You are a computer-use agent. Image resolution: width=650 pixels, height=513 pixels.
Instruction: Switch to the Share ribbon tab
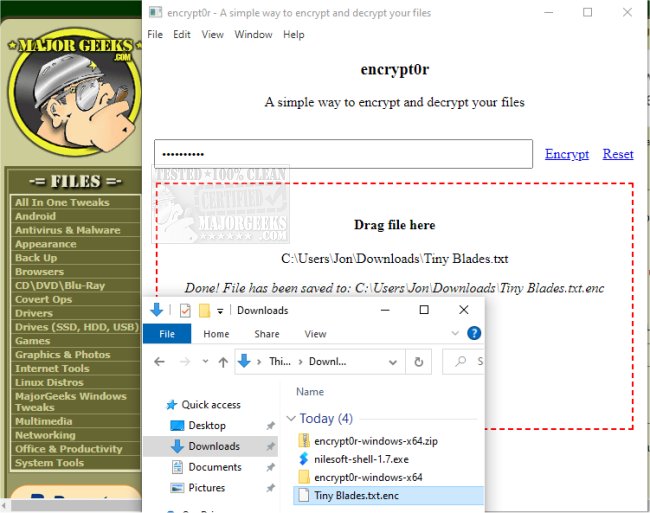267,334
